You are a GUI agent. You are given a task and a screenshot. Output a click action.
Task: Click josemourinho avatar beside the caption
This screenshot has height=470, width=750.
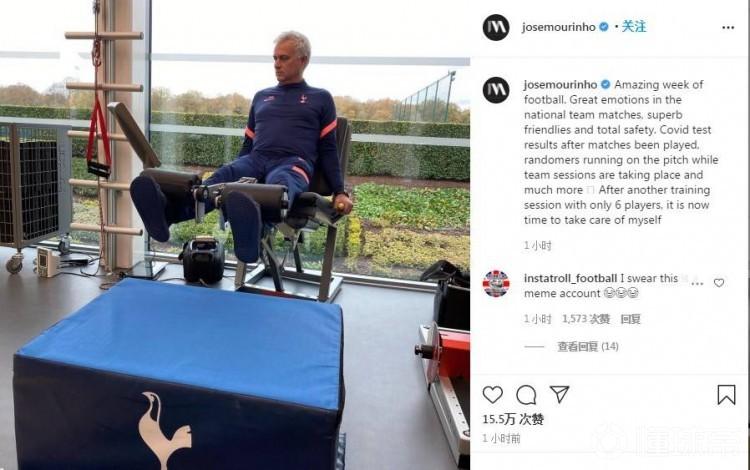pyautogui.click(x=496, y=90)
